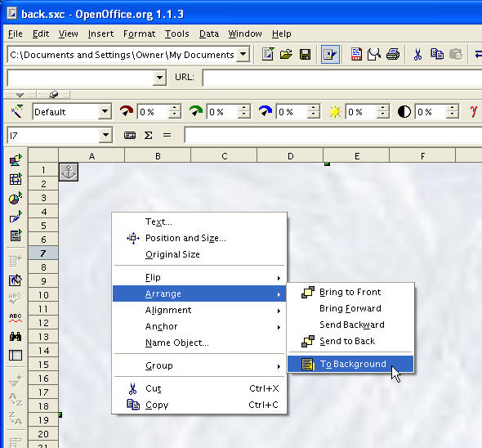This screenshot has width=482, height=448.
Task: Click the Save document floppy icon
Action: click(x=305, y=55)
